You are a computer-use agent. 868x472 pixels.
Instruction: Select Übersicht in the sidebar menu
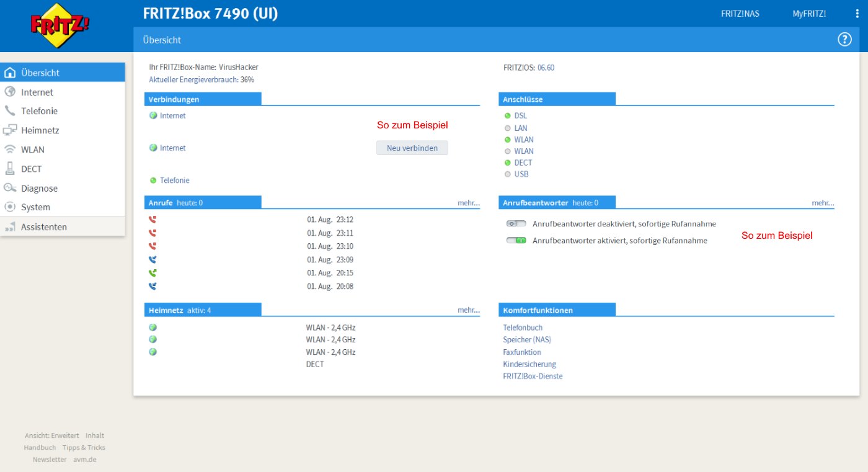[62, 73]
